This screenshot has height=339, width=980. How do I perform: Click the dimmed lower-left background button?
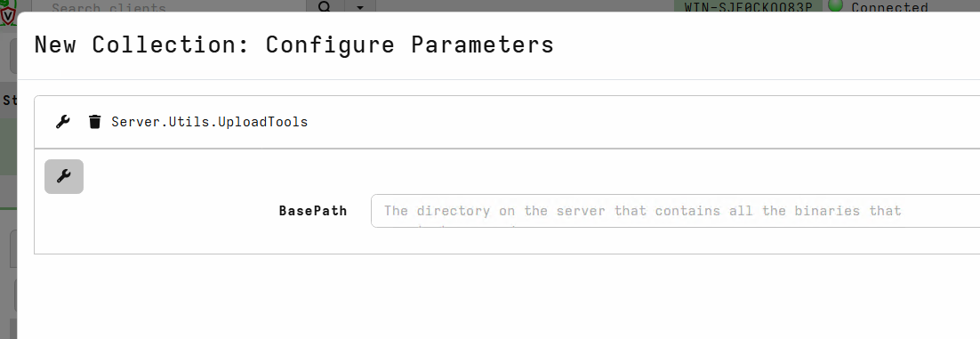(x=15, y=295)
